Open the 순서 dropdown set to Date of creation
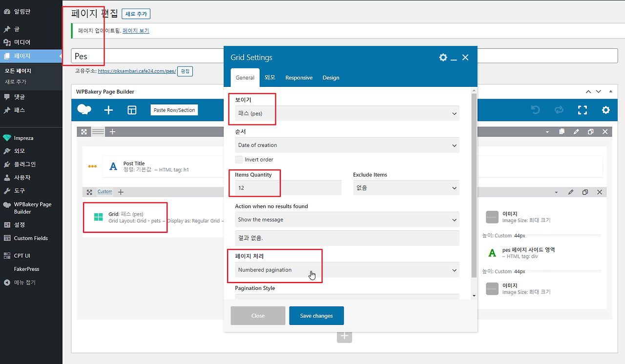 coord(347,145)
